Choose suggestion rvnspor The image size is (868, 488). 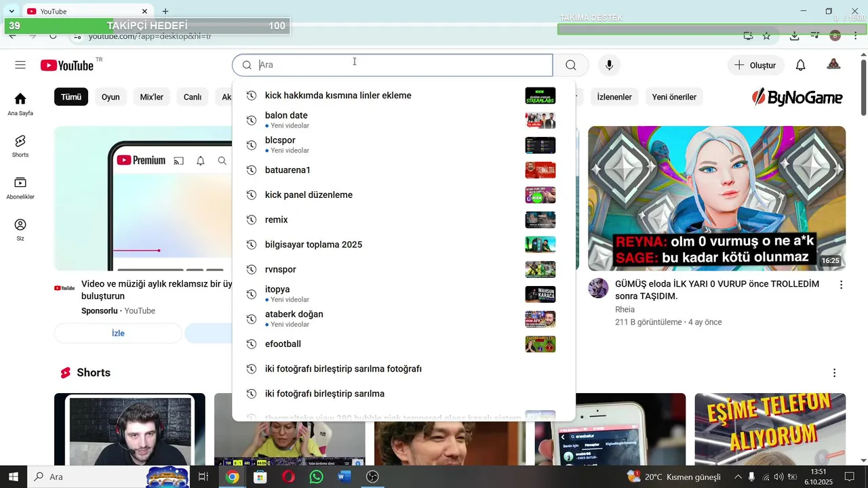click(x=403, y=270)
